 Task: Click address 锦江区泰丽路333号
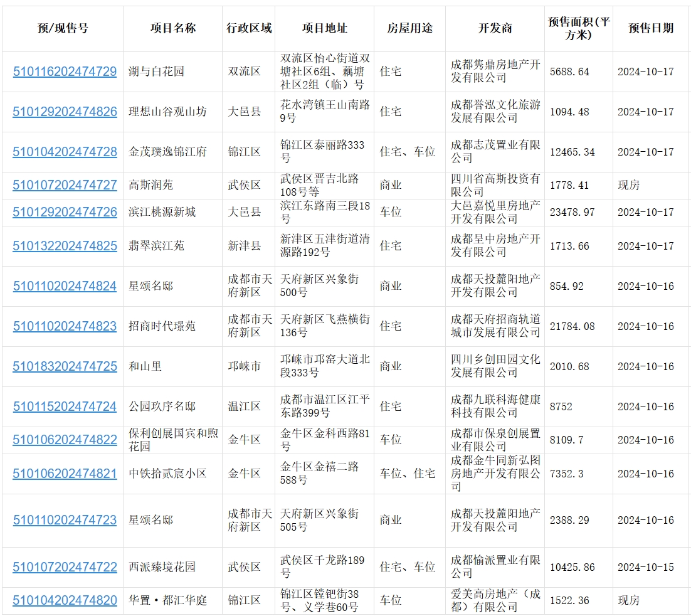[x=322, y=152]
